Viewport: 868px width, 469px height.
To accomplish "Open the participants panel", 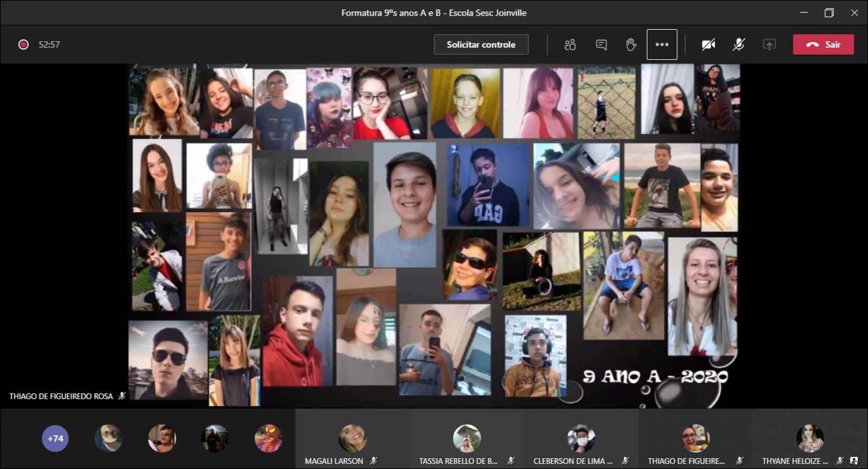I will 570,45.
